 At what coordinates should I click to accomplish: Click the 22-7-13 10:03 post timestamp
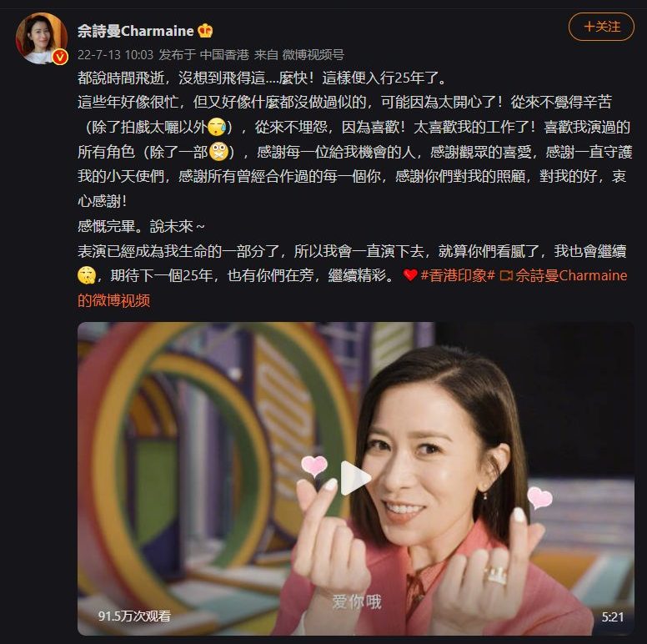coord(116,55)
